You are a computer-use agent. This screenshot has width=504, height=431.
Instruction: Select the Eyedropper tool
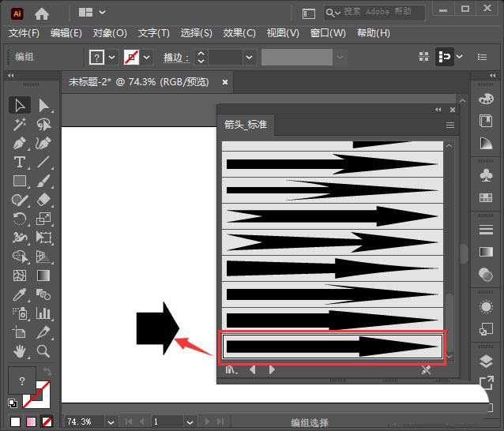(20, 294)
